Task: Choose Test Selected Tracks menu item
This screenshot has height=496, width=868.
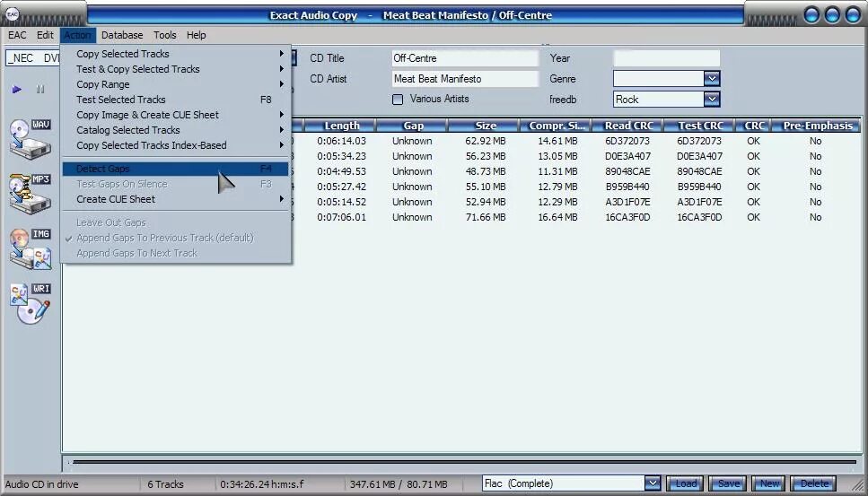Action: tap(177, 100)
